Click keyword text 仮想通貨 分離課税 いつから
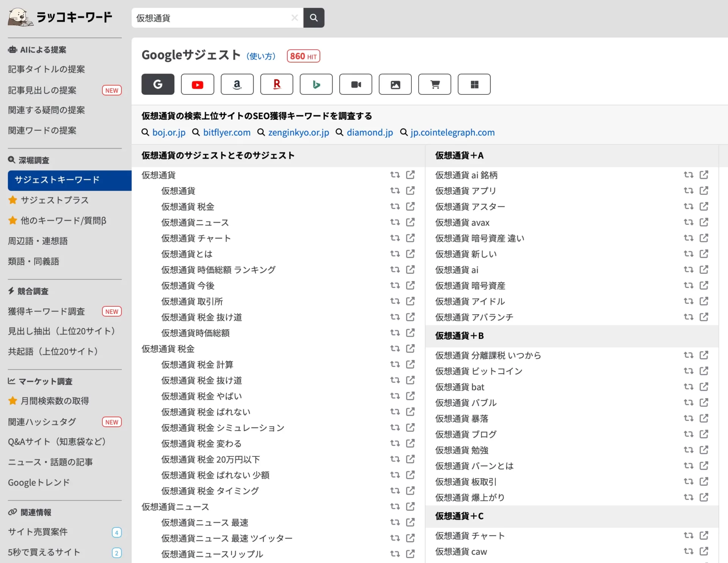Screen dimensions: 728x563 click(x=488, y=356)
